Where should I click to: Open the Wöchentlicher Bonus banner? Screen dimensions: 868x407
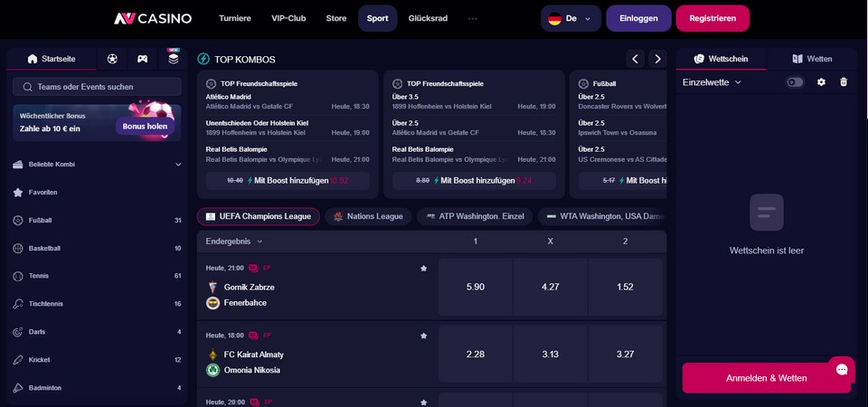(x=97, y=123)
